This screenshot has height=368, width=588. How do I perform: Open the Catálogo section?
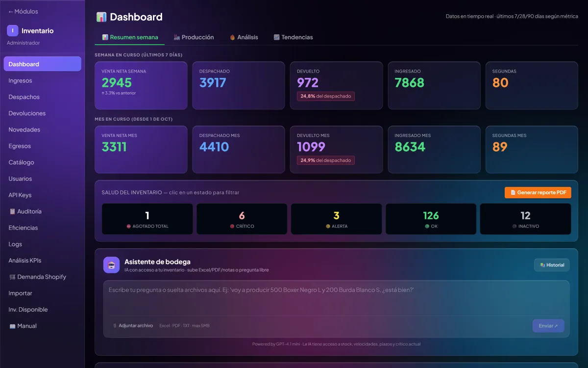42,162
